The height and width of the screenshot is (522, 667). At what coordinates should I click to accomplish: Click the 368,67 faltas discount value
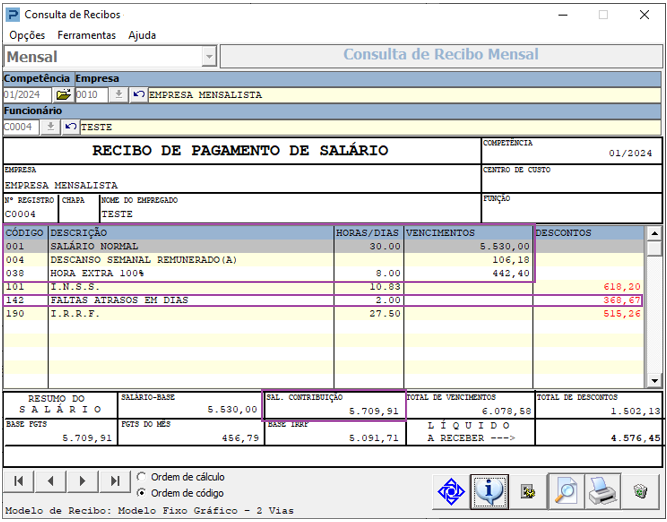(x=622, y=300)
